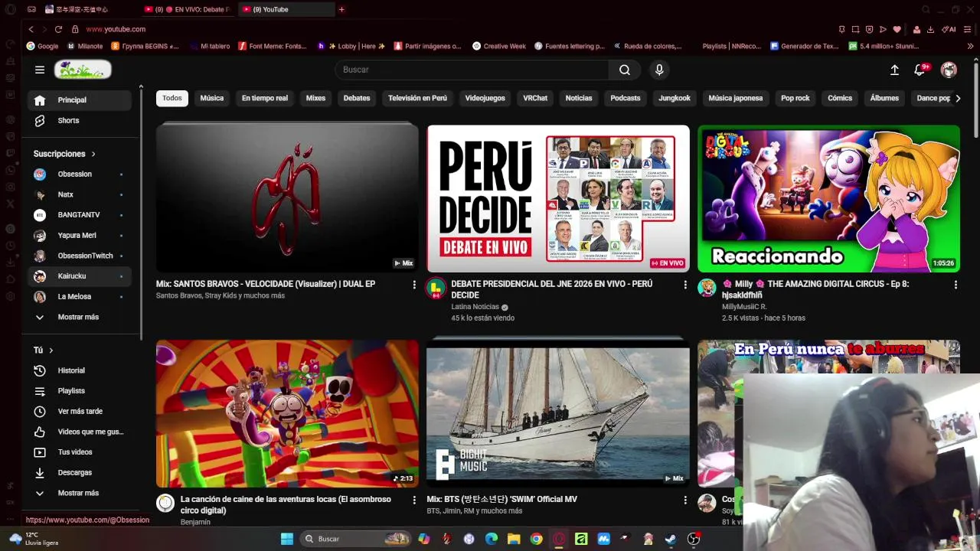
Task: Switch to EN VIVO Debate browser tab
Action: click(187, 9)
